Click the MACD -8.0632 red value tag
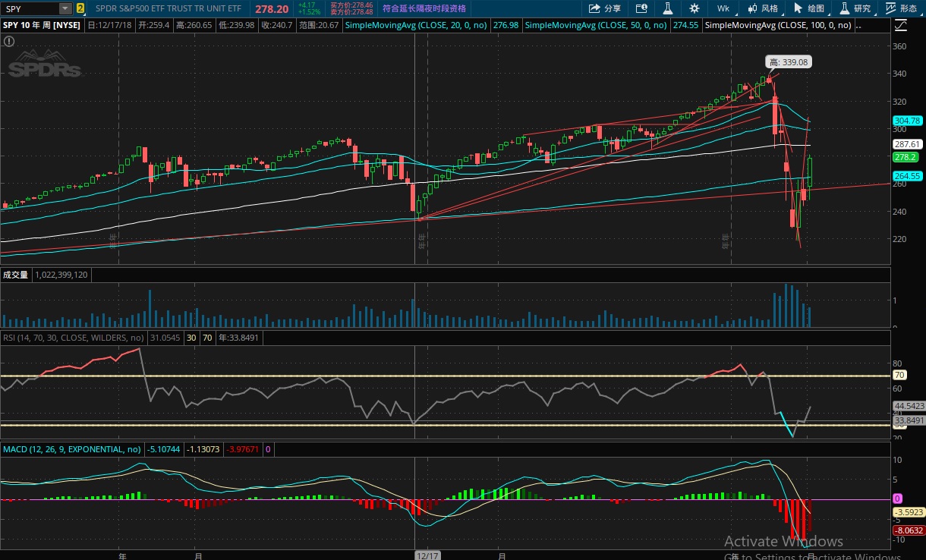This screenshot has width=926, height=560. click(908, 530)
